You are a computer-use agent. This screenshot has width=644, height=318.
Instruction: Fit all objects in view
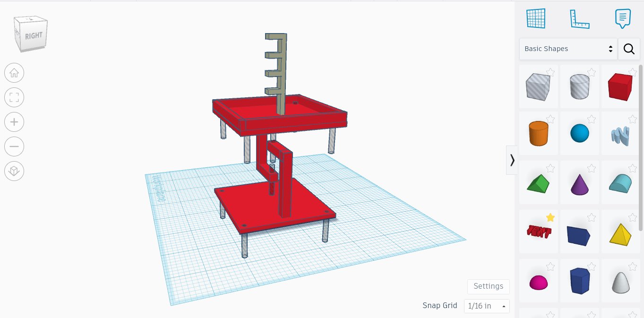[x=14, y=98]
